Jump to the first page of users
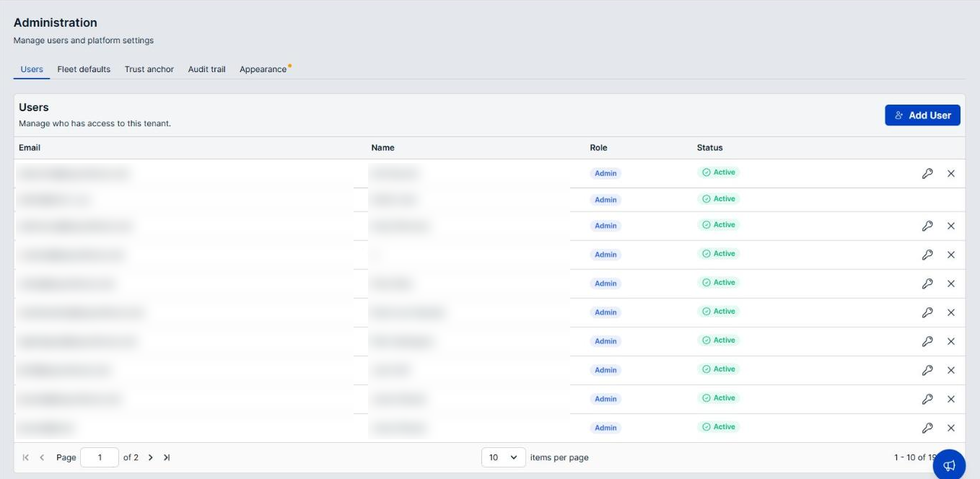Screen dimensions: 980x479 [x=26, y=457]
